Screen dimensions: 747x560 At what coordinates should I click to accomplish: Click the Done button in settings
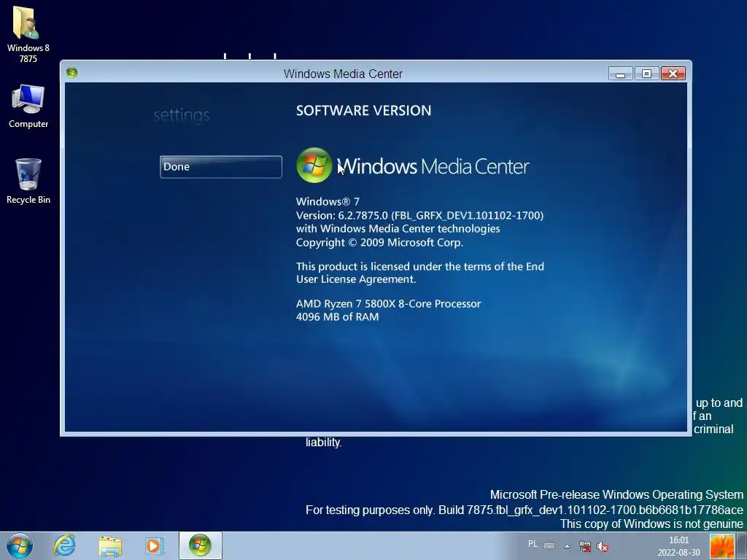(220, 167)
